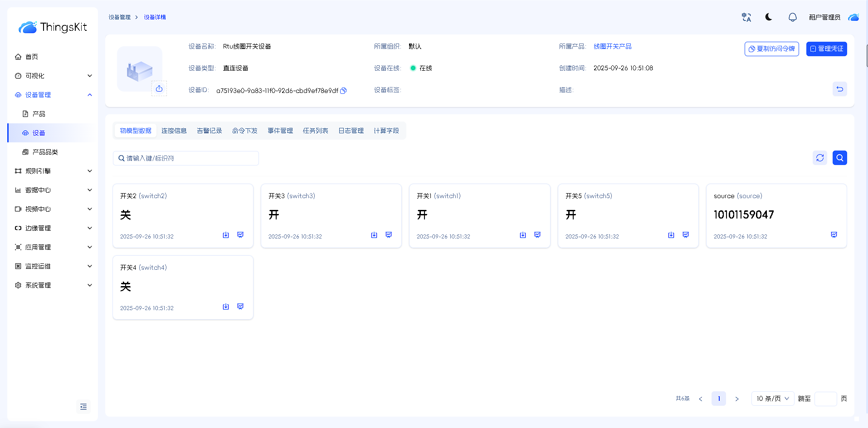Open the 线圈开关产品 product link
Image resolution: width=868 pixels, height=428 pixels.
(612, 46)
